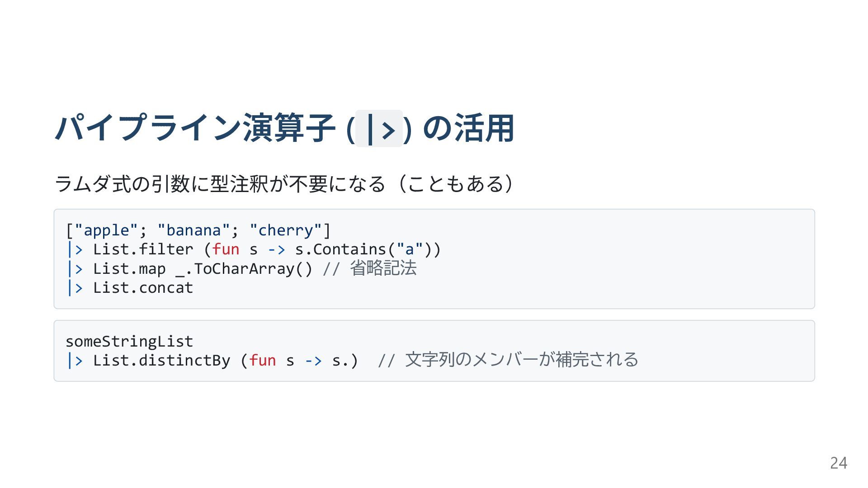Click the の活用 text in title

point(469,128)
